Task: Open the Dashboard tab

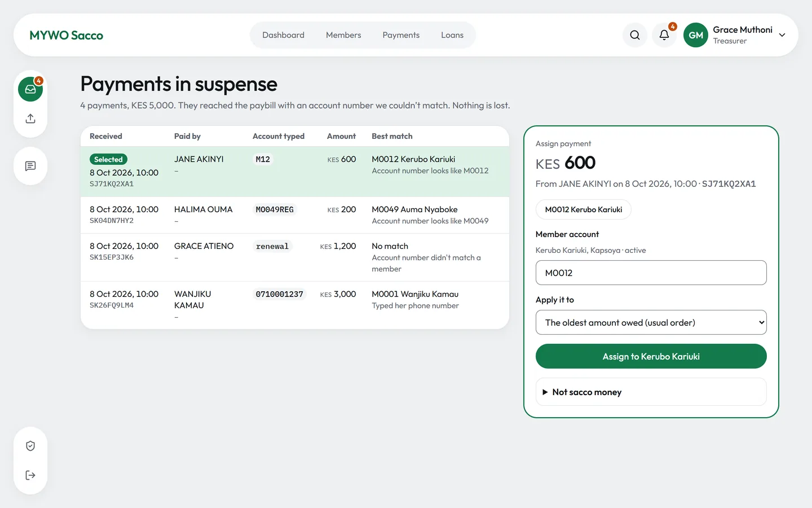Action: (283, 35)
